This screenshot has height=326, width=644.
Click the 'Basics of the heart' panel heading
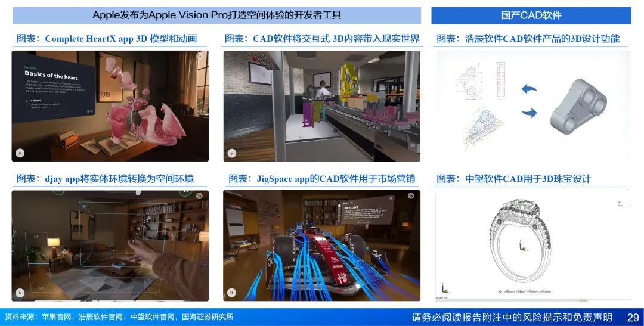51,75
